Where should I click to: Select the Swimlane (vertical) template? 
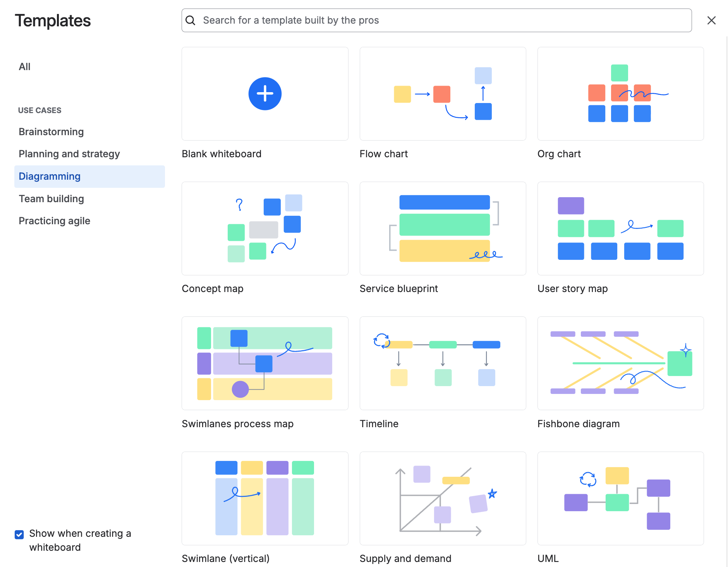pyautogui.click(x=265, y=498)
